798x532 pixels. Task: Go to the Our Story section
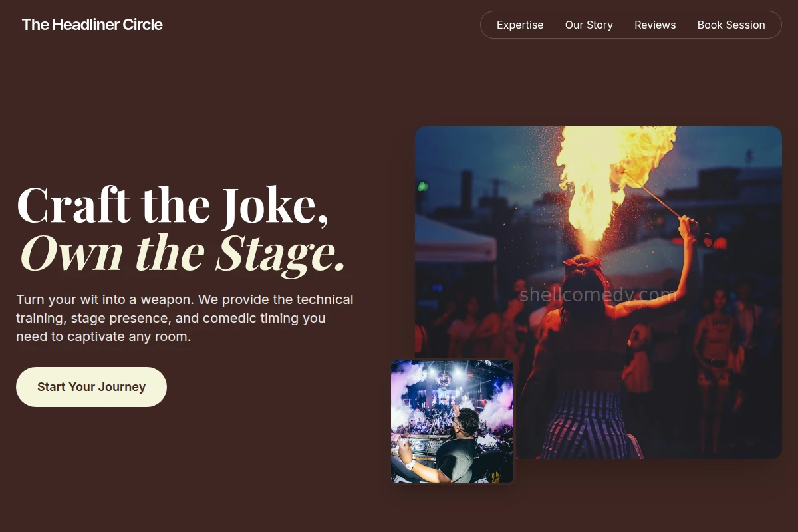(x=589, y=25)
